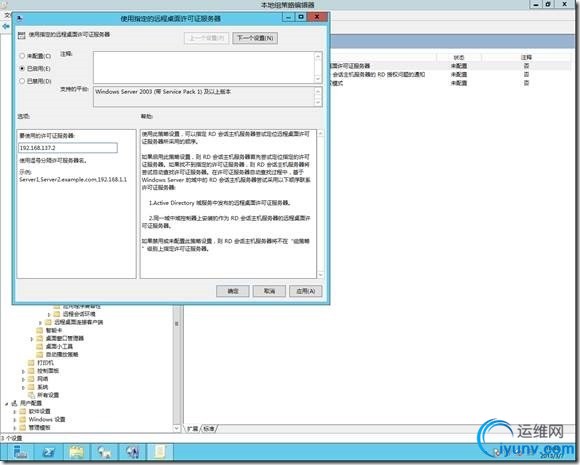Select the 控制面板 folder icon
The height and width of the screenshot is (465, 580).
(x=31, y=371)
